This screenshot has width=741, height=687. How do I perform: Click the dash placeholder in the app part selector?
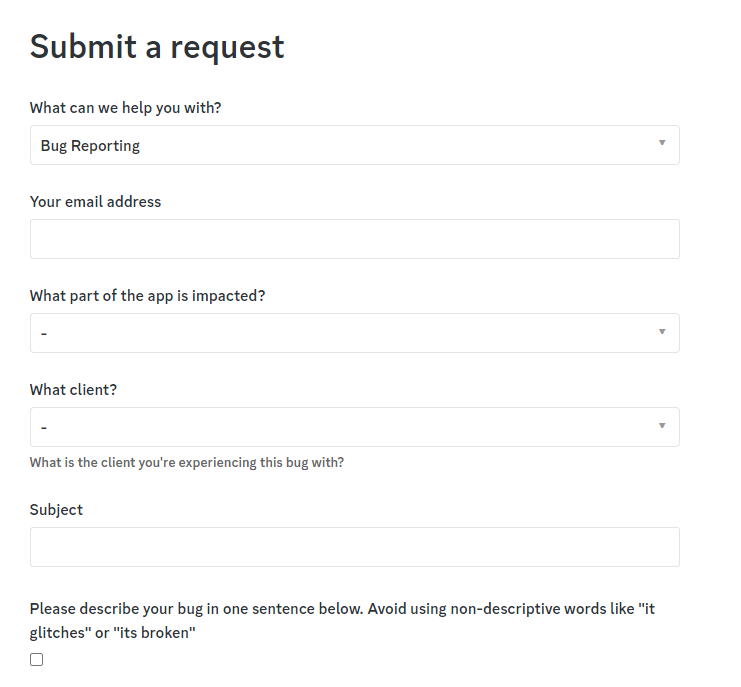(44, 333)
